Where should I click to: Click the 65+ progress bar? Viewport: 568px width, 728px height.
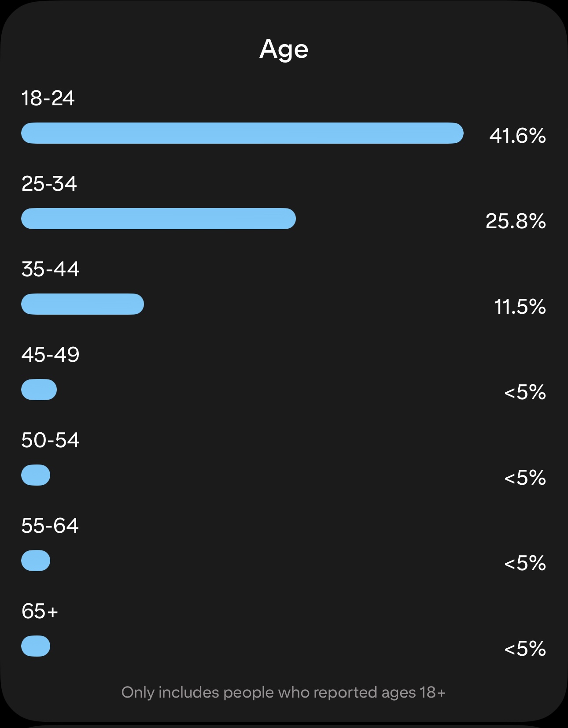36,646
